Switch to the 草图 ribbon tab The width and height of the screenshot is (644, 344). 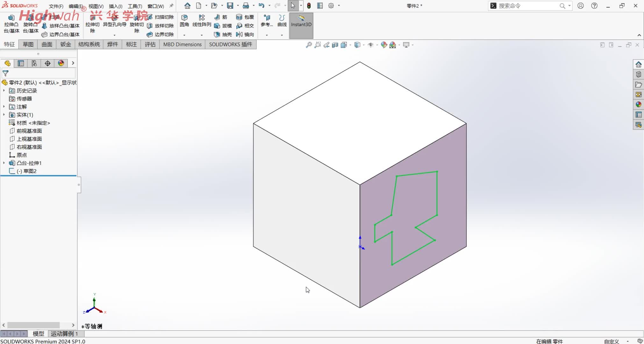pos(28,44)
